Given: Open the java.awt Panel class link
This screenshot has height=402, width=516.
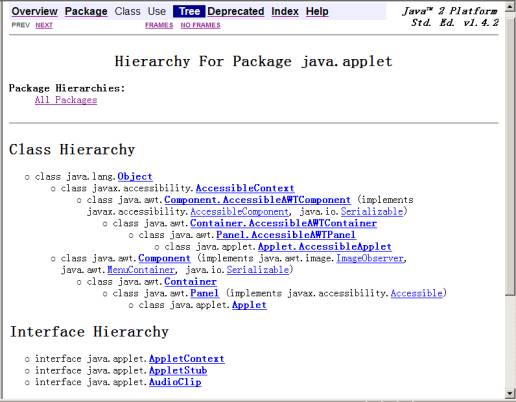Looking at the screenshot, I should (x=204, y=293).
